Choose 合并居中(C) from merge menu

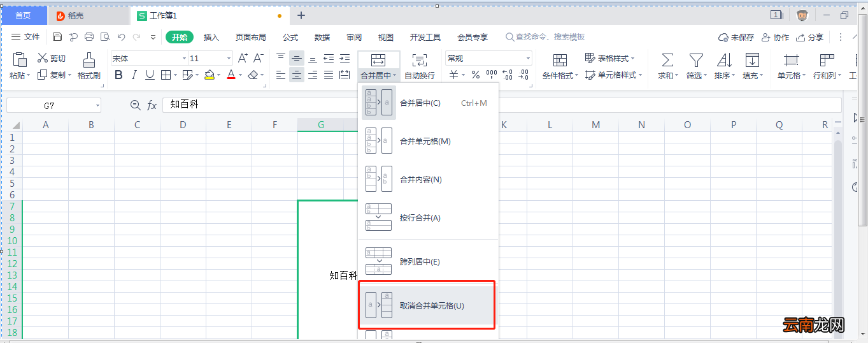(x=428, y=103)
